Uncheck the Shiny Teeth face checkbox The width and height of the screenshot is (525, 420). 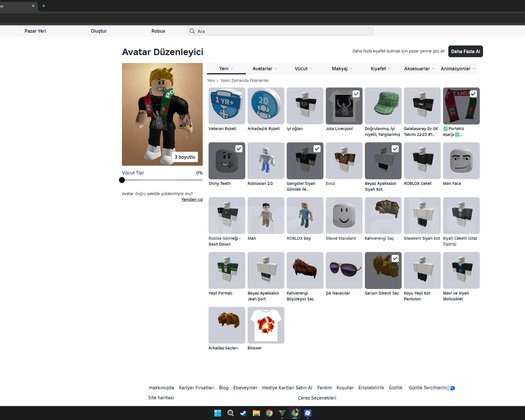(239, 149)
